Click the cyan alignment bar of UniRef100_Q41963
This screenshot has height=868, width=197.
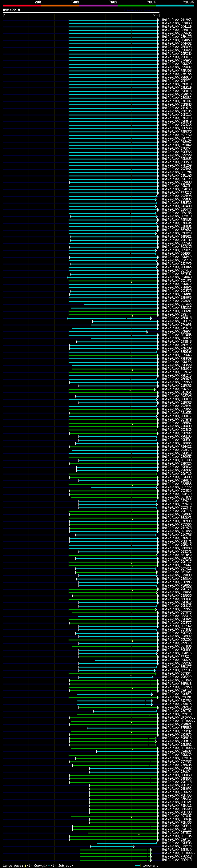coord(114,20)
